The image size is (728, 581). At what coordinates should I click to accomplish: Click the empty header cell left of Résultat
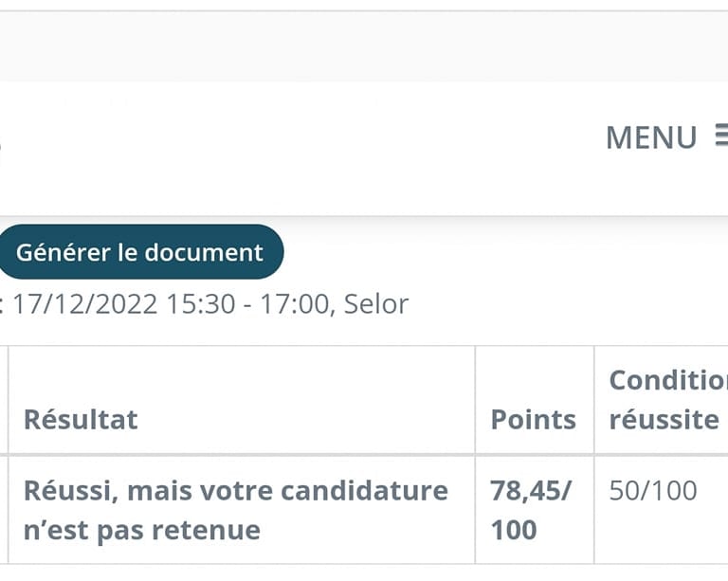click(4, 400)
